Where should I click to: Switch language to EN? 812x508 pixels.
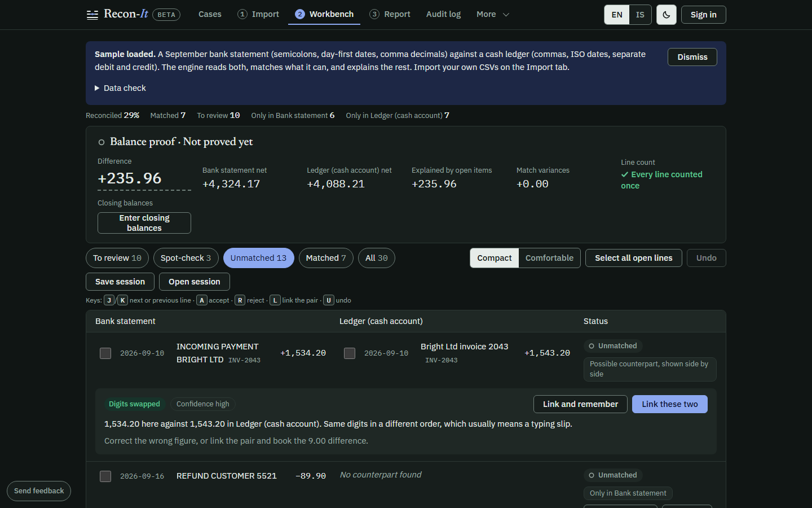(x=617, y=15)
